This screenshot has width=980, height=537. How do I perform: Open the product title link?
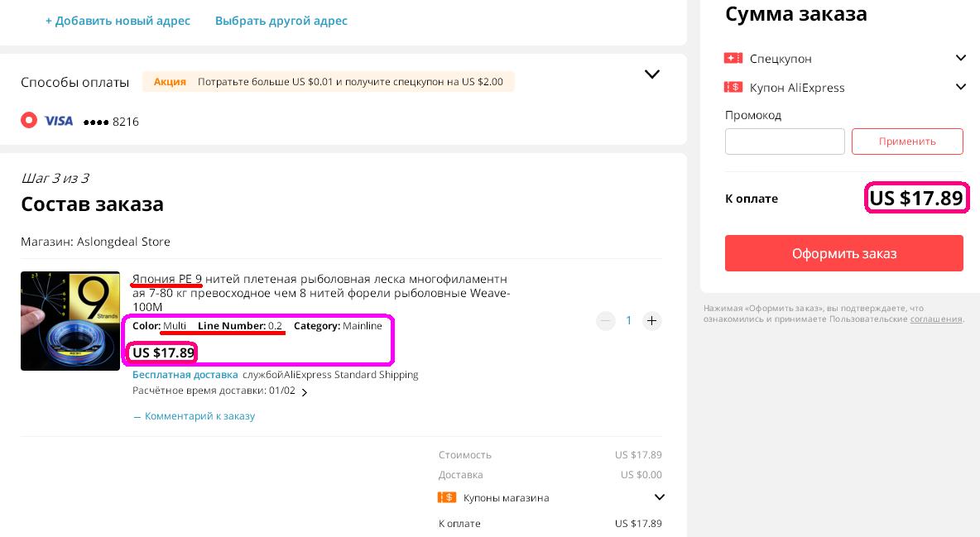pos(319,292)
